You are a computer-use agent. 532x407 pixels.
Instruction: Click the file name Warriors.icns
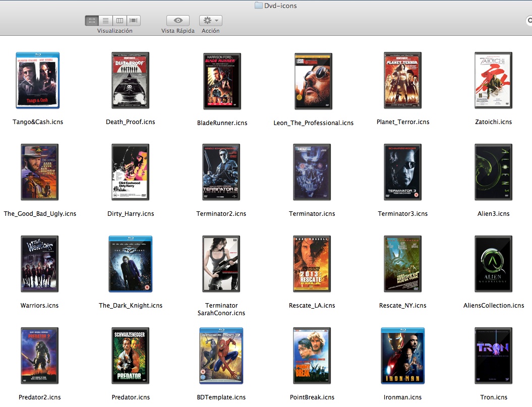(40, 306)
